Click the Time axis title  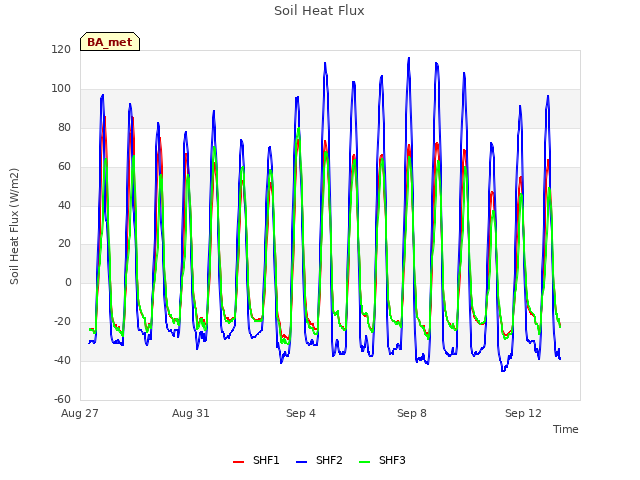point(566,429)
